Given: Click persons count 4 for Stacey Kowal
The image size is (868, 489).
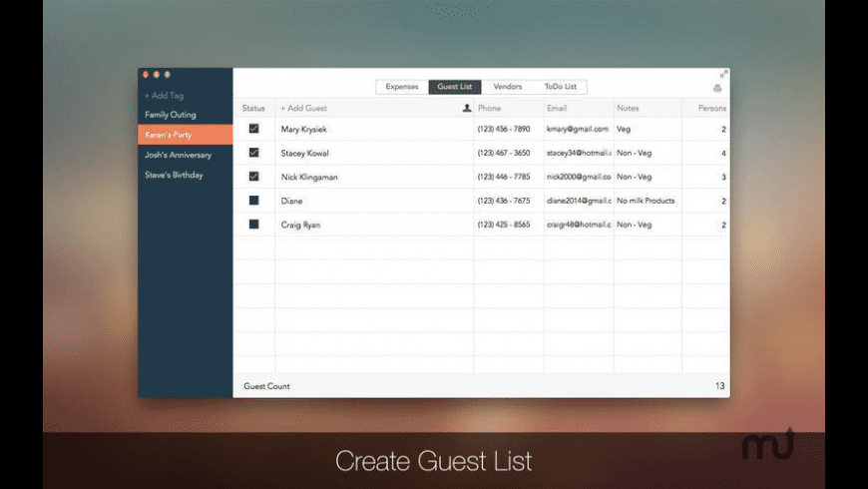Looking at the screenshot, I should tap(723, 153).
